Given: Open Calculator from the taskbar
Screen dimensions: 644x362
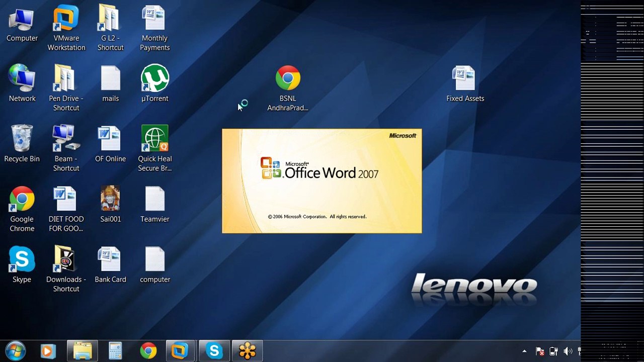Looking at the screenshot, I should tap(115, 350).
